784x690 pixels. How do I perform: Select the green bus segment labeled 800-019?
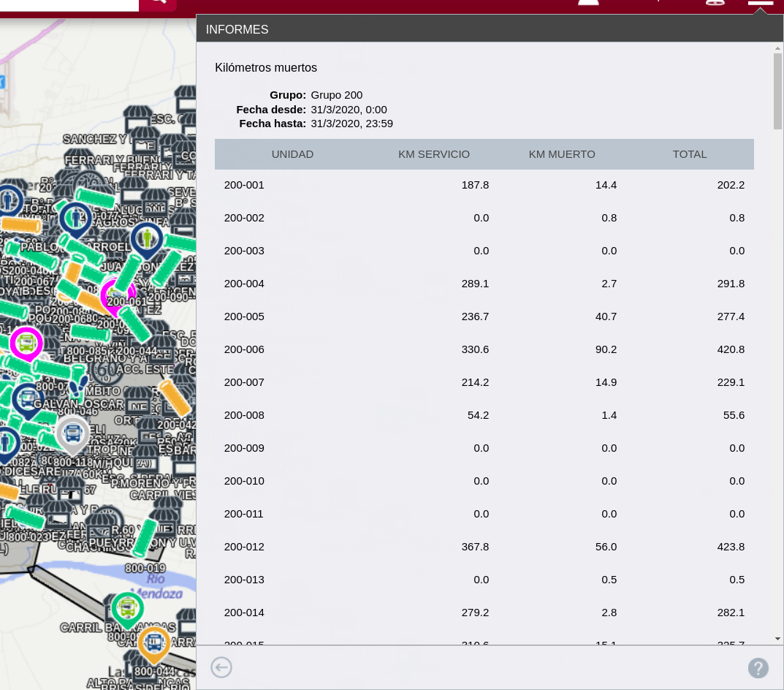145,538
